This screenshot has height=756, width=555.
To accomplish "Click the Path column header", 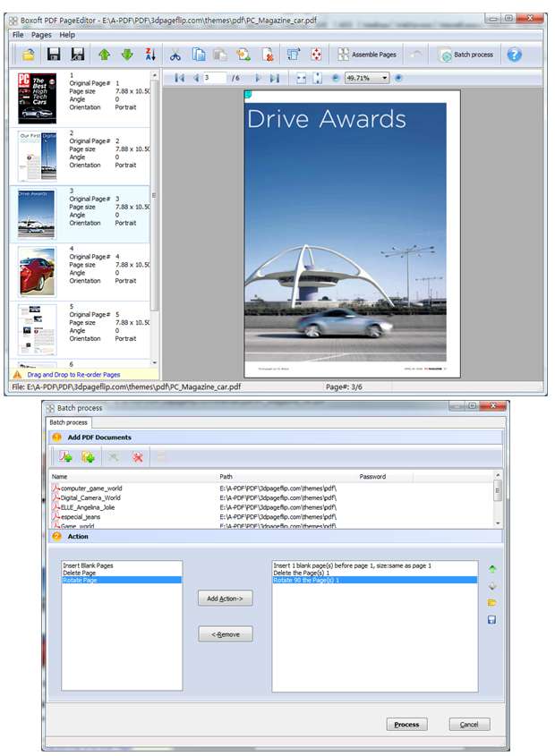I will [x=288, y=476].
